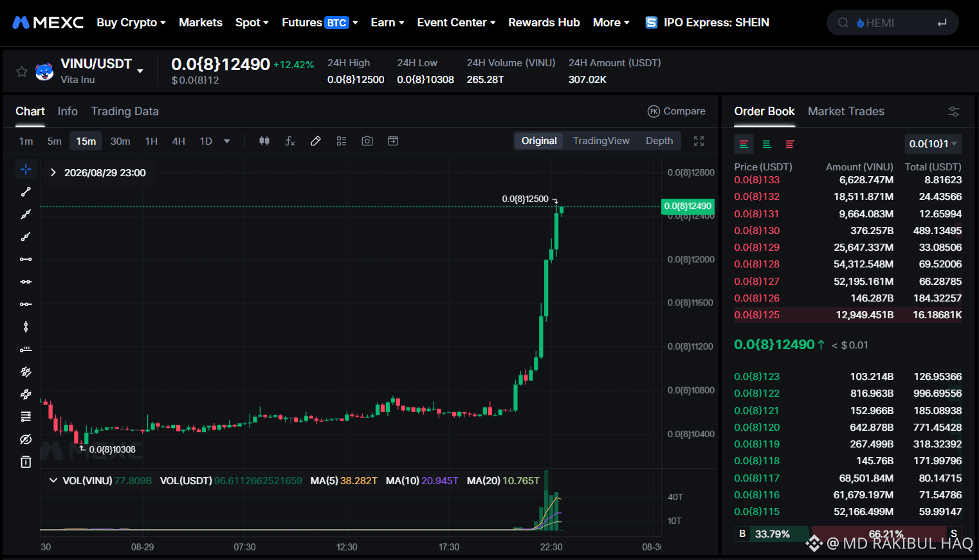Screen dimensions: 979x560
Task: Click the enter arrow in search box
Action: (942, 23)
